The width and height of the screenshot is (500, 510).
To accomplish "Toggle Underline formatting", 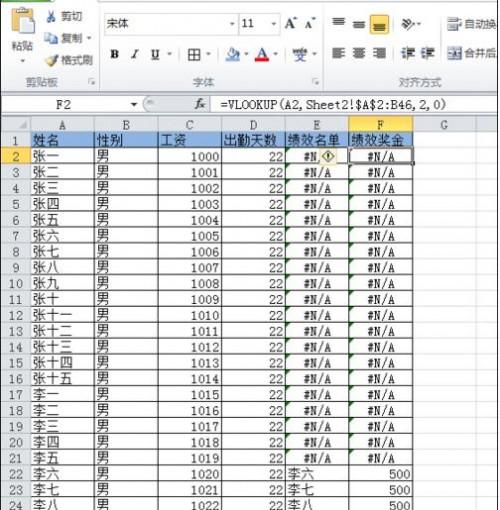I will (x=155, y=54).
